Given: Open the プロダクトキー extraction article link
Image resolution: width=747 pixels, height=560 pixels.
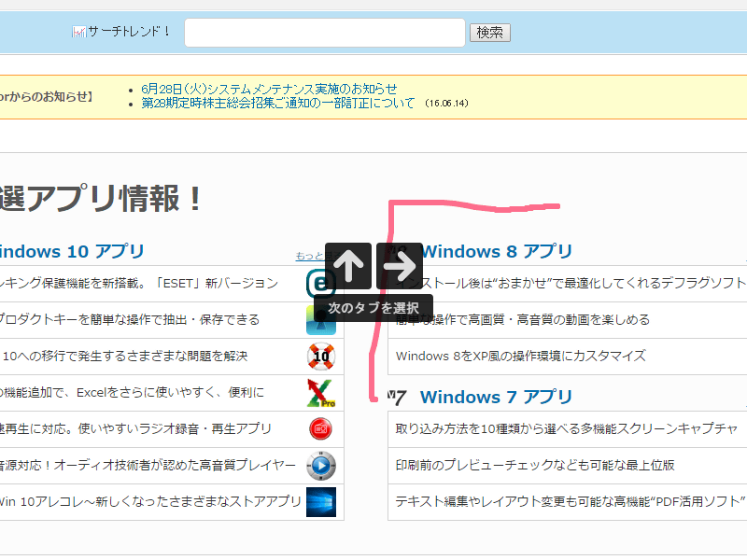Looking at the screenshot, I should 130,319.
